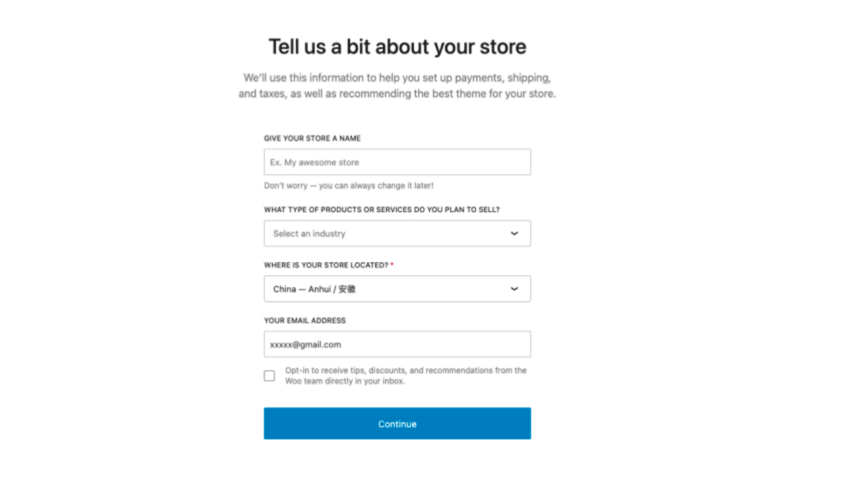
Task: Click the "Give your store a name" label
Action: [312, 138]
